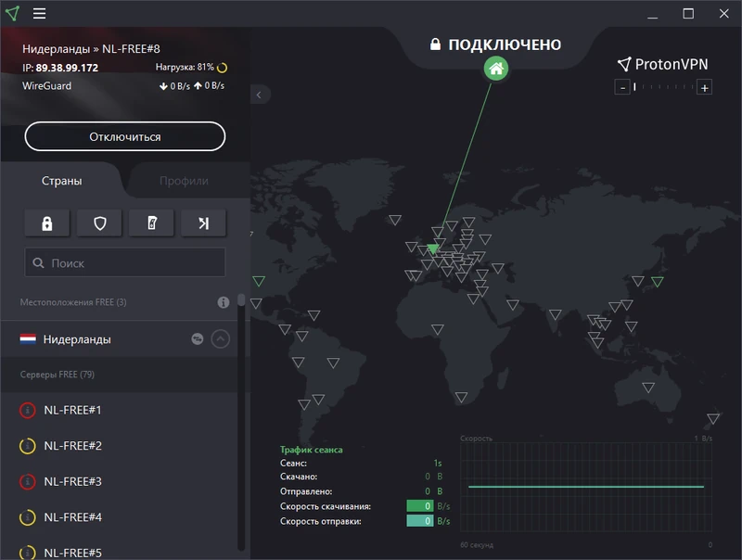
Task: Click the ProtonVPN logo
Action: 661,65
